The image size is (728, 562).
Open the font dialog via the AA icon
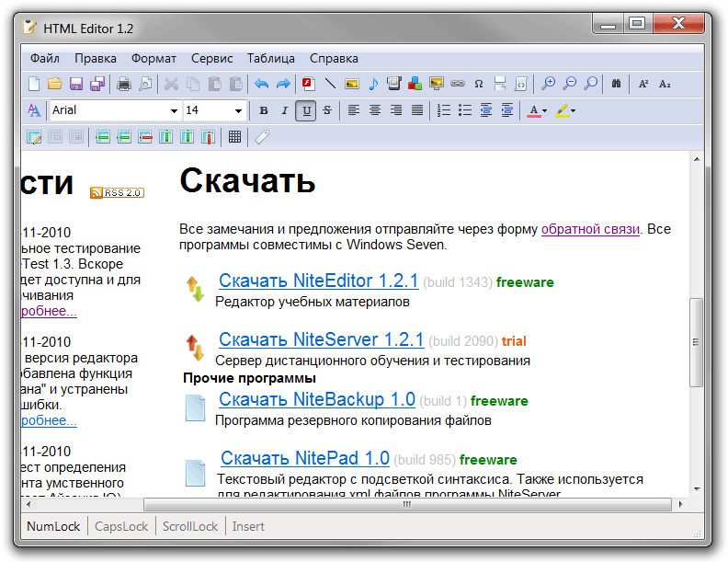[x=34, y=110]
